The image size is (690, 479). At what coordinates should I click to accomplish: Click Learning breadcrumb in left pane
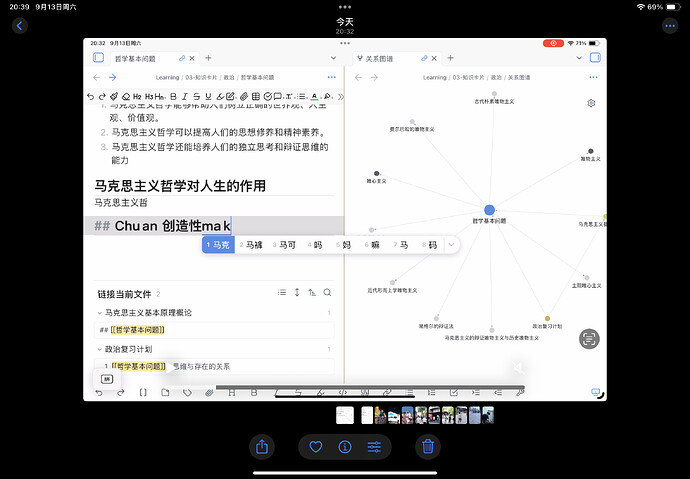point(167,77)
